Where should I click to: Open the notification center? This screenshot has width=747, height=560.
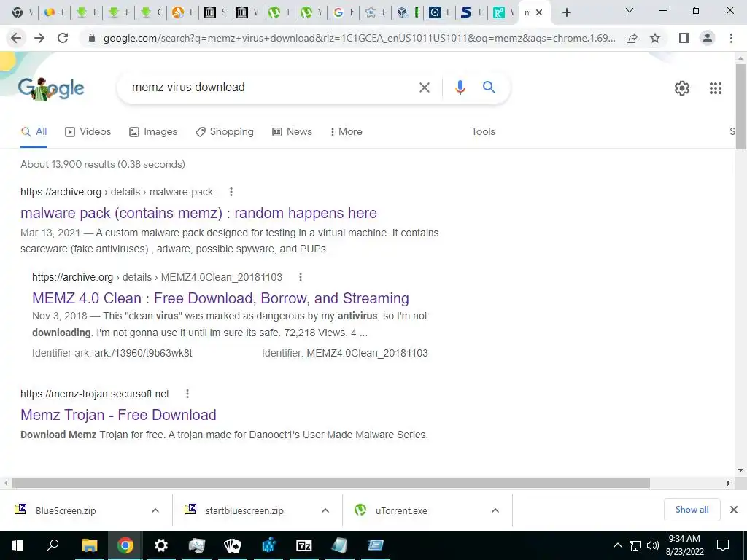pos(723,545)
